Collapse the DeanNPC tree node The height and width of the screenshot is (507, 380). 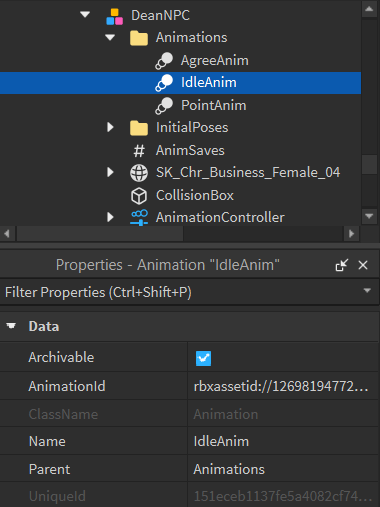pyautogui.click(x=85, y=15)
